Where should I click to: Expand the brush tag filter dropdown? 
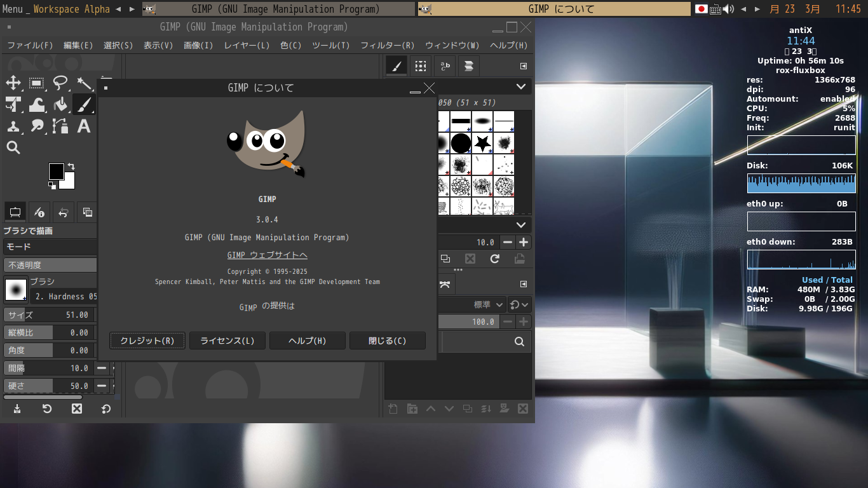tap(520, 86)
